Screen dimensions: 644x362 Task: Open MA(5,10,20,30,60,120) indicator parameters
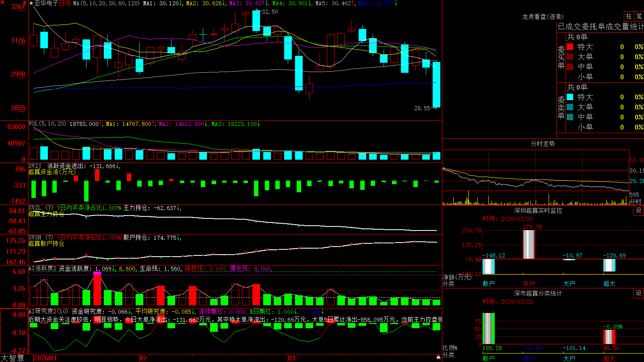tap(106, 3)
